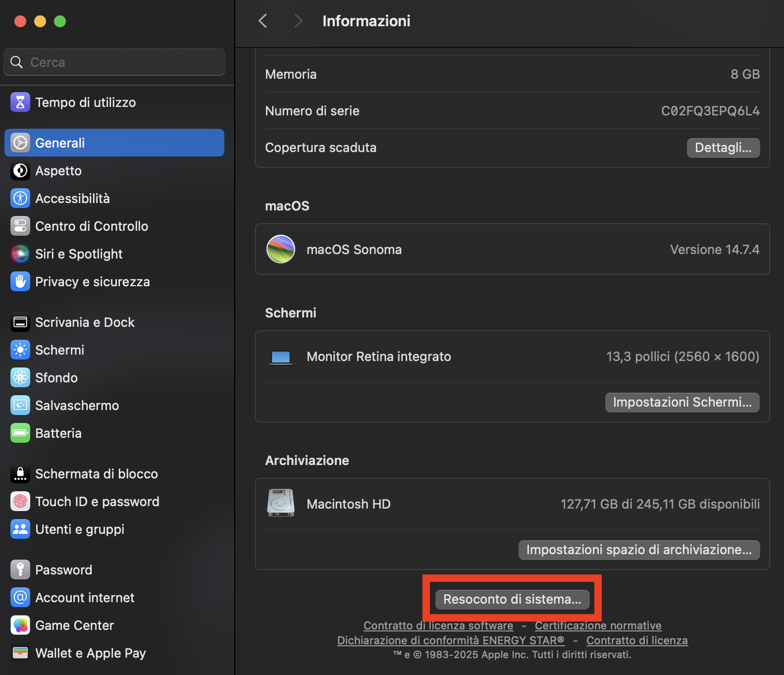Click 127,71 GB di 245,11 GB disponibili

pyautogui.click(x=660, y=504)
